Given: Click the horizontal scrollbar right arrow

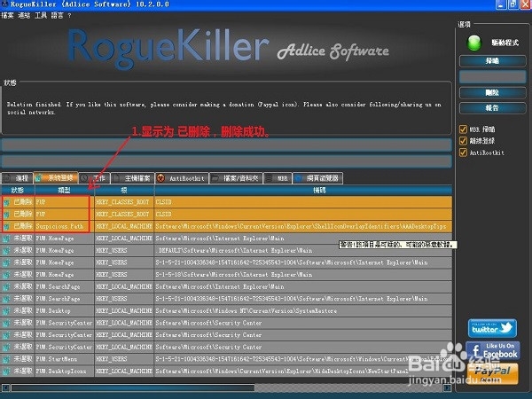Looking at the screenshot, I should point(448,387).
